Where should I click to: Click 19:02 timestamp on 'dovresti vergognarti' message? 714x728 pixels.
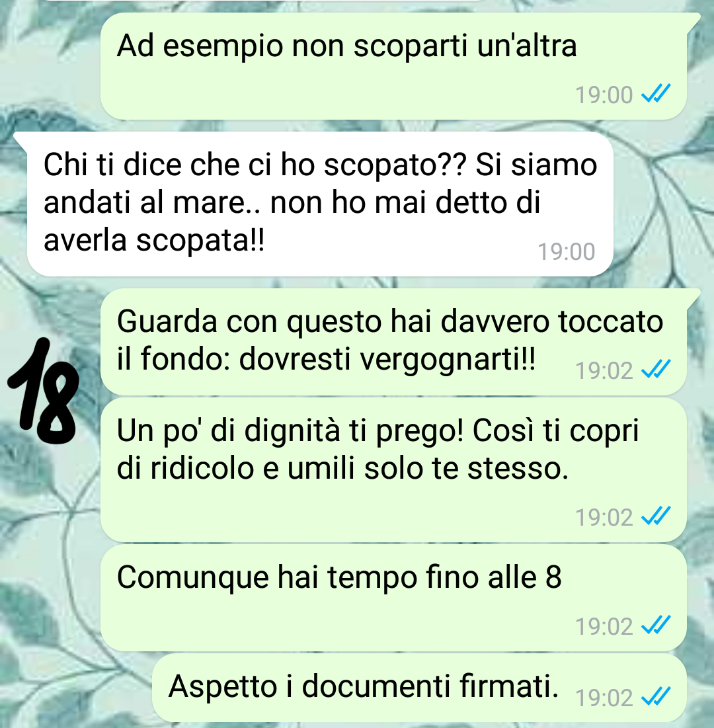(x=604, y=370)
